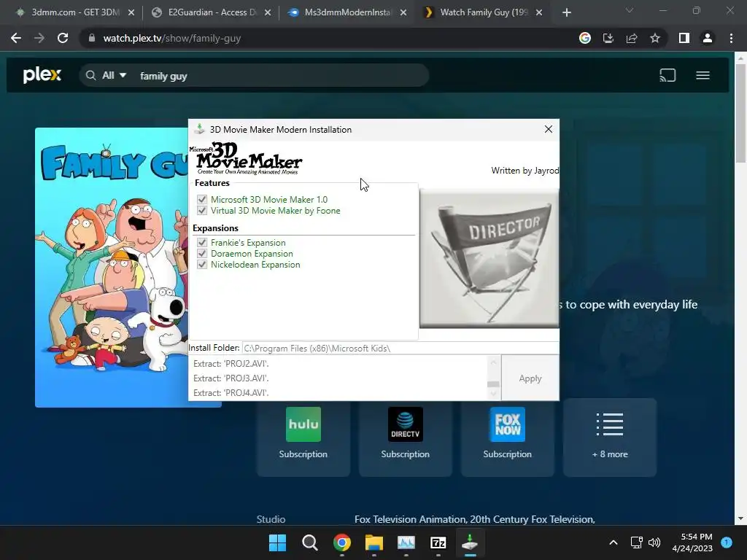The height and width of the screenshot is (560, 747).
Task: Switch to the E2Guardian tab
Action: click(208, 12)
